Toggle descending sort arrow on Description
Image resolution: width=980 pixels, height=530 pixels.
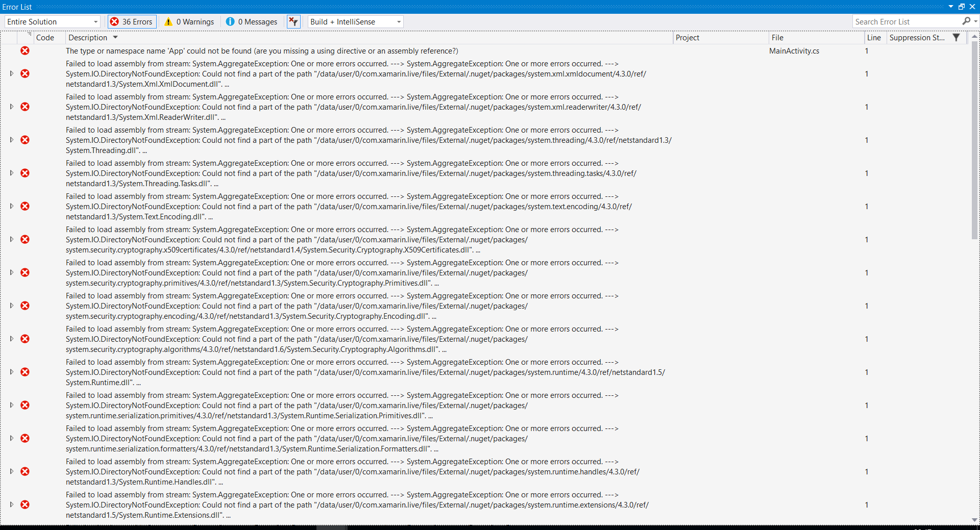coord(115,37)
